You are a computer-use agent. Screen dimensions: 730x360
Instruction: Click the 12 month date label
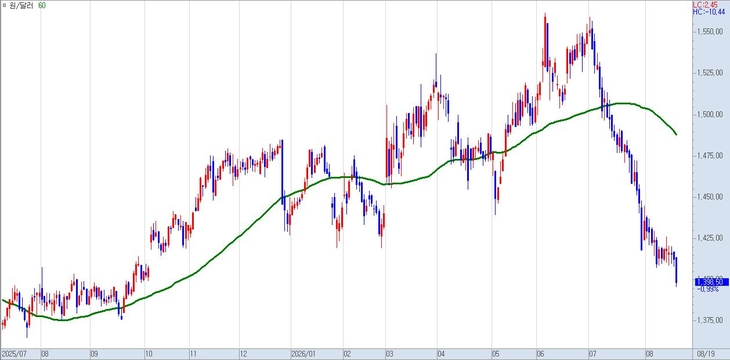point(244,353)
